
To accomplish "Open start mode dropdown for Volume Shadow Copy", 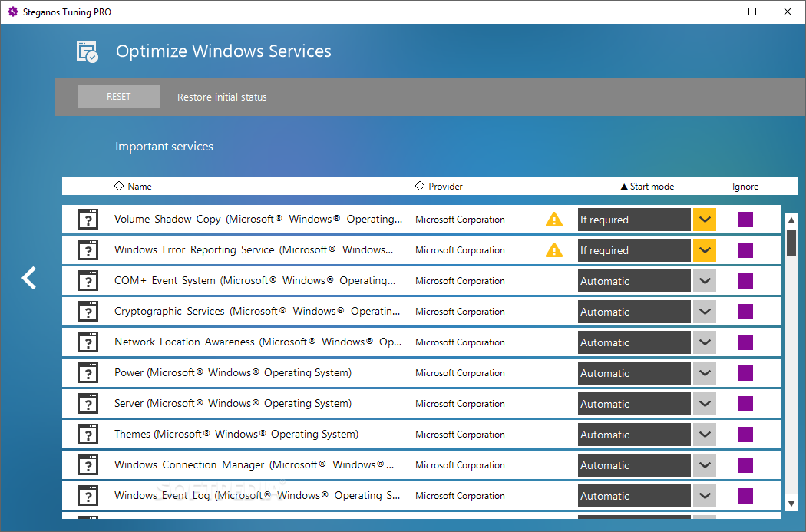I will click(705, 220).
